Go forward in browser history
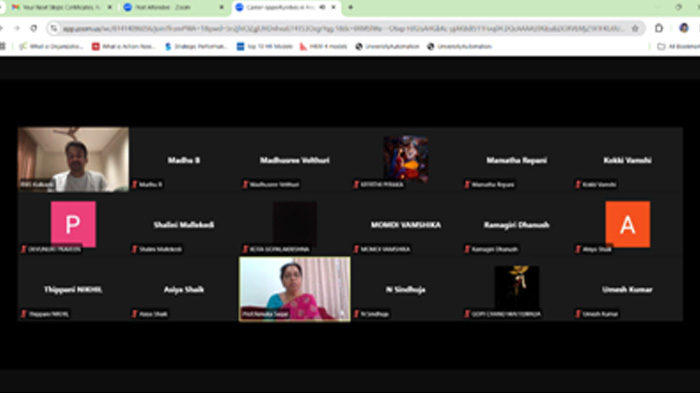This screenshot has width=700, height=393. pyautogui.click(x=17, y=28)
